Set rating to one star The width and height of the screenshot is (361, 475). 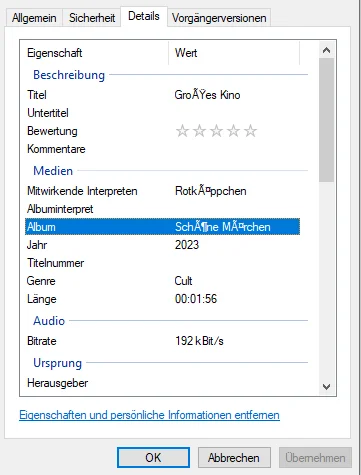[182, 131]
